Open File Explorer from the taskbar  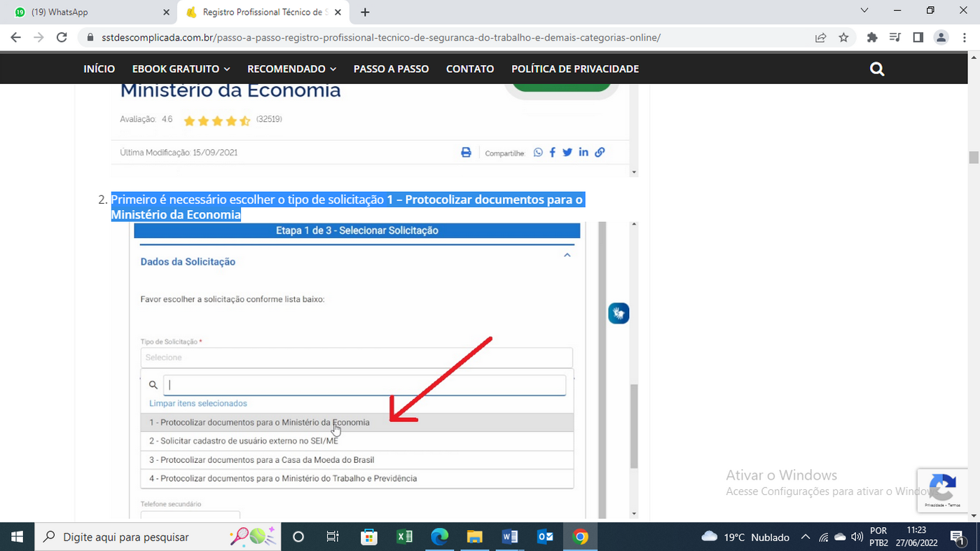[x=474, y=537]
